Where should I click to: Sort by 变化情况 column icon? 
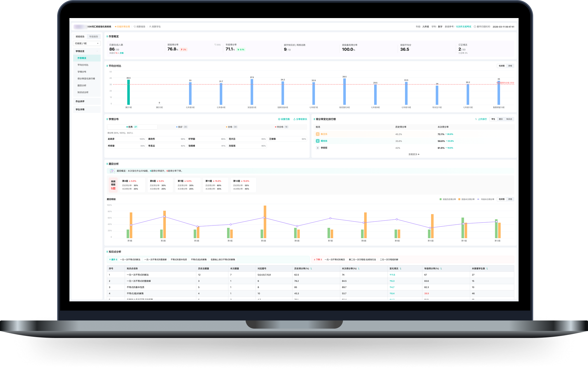point(400,269)
